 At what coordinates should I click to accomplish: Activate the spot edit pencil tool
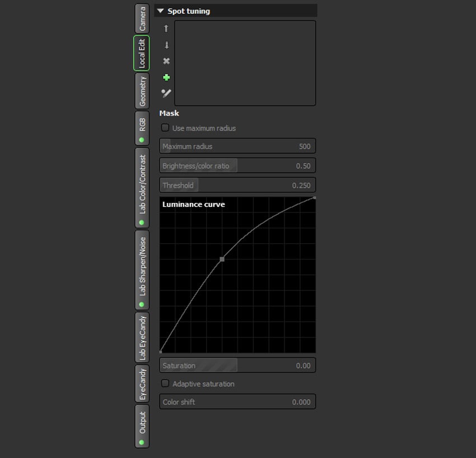[x=166, y=93]
